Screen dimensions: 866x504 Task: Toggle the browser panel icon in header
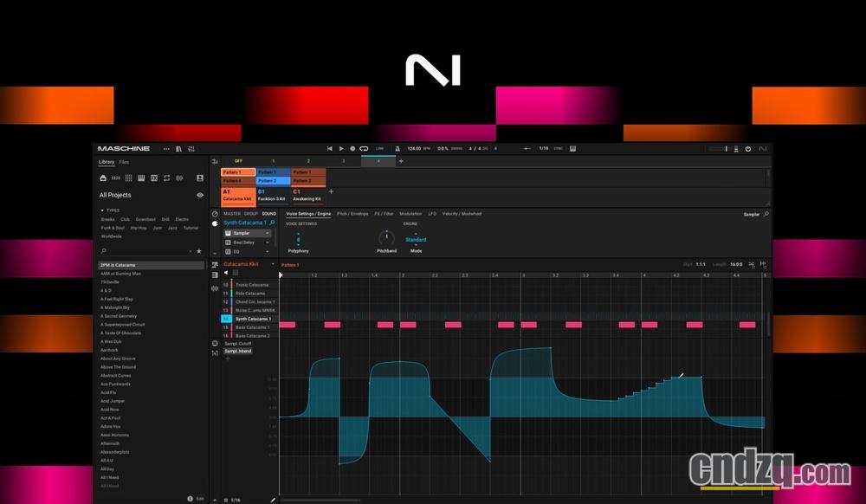[178, 149]
